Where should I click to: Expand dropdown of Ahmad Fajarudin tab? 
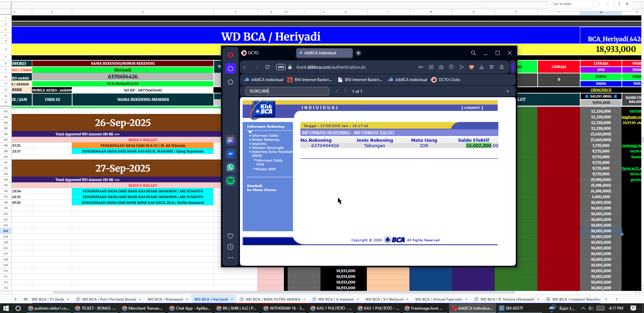tap(466, 299)
